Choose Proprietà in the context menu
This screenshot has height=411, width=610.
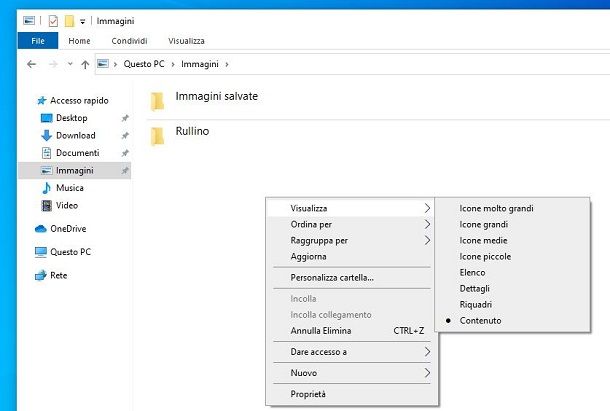point(350,394)
